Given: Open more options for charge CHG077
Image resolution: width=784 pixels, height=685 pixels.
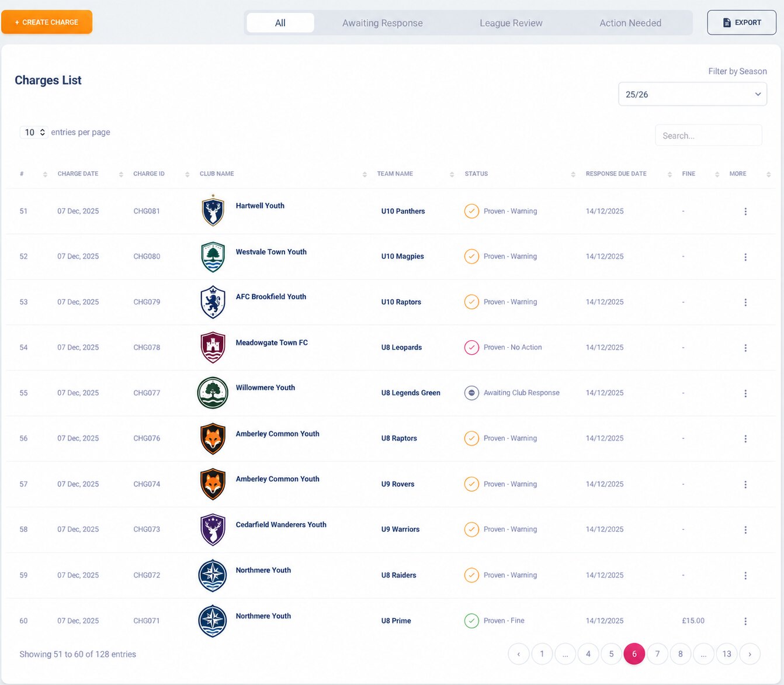Looking at the screenshot, I should pos(745,393).
